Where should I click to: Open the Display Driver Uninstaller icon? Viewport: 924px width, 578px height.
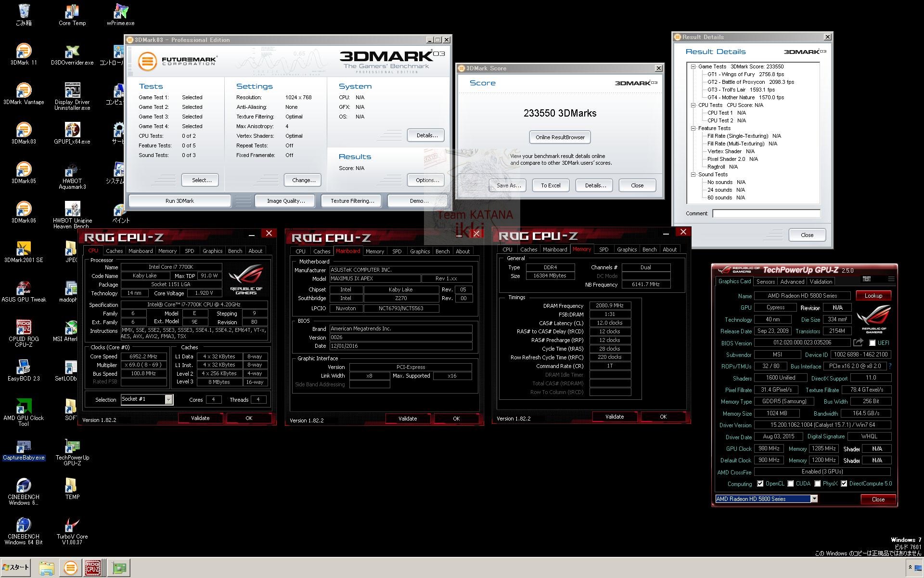click(x=72, y=96)
